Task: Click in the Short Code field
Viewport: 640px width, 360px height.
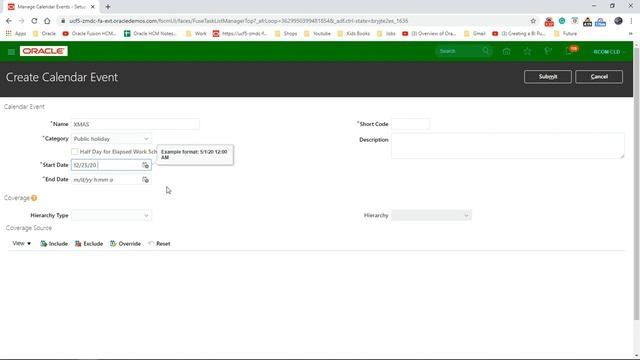Action: [410, 124]
